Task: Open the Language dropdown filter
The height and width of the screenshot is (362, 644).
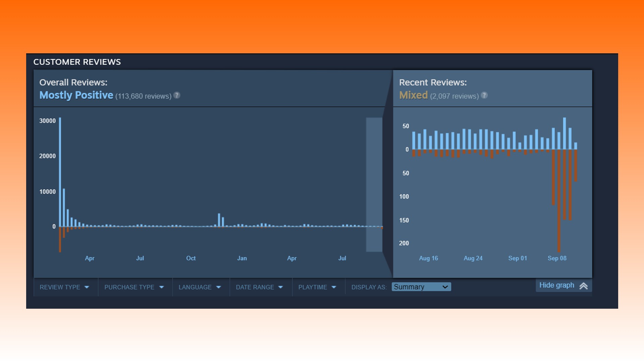Action: (199, 287)
